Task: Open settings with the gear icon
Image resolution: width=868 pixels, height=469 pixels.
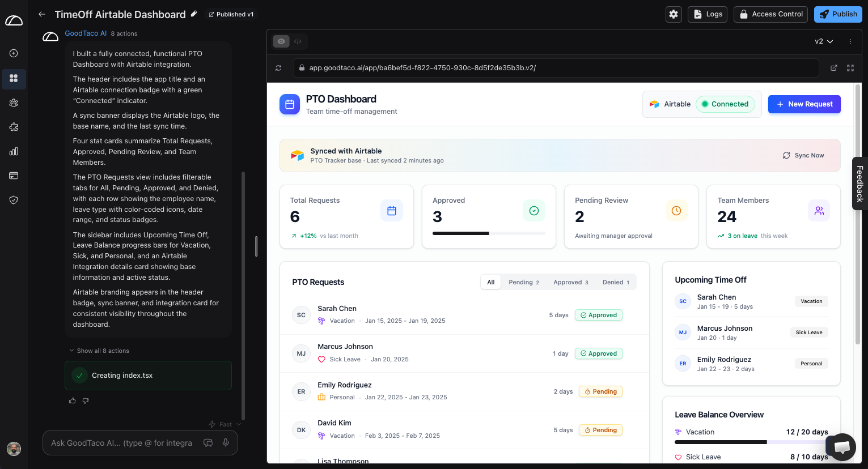Action: (674, 14)
